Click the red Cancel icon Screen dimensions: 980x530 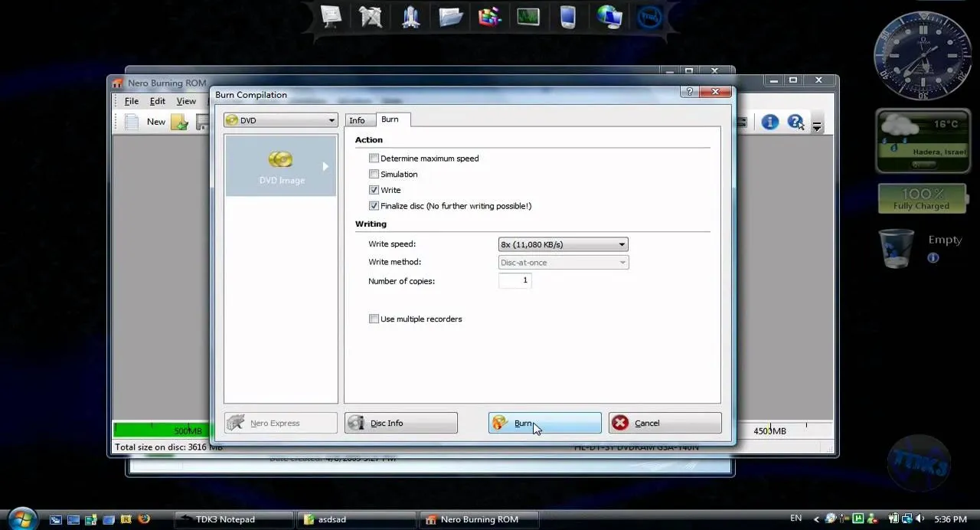coord(620,423)
